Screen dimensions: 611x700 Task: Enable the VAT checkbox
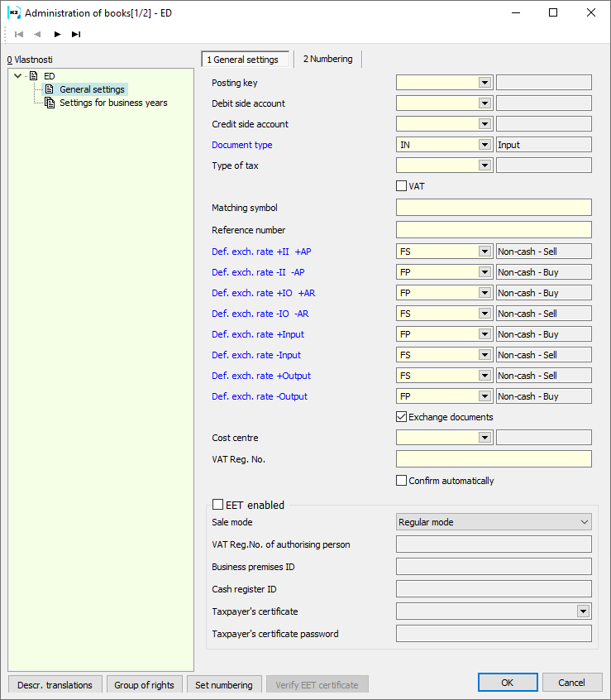[401, 186]
